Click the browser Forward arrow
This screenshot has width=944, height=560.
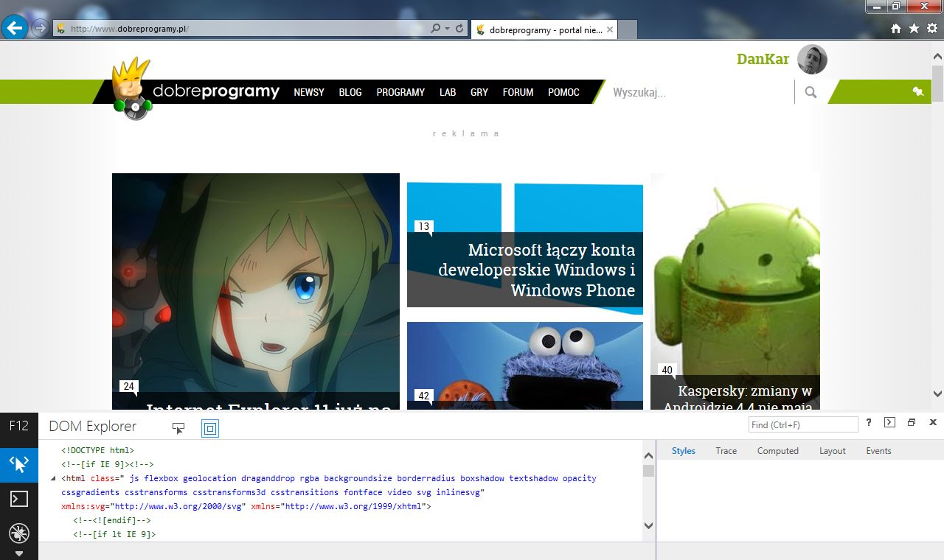coord(40,29)
